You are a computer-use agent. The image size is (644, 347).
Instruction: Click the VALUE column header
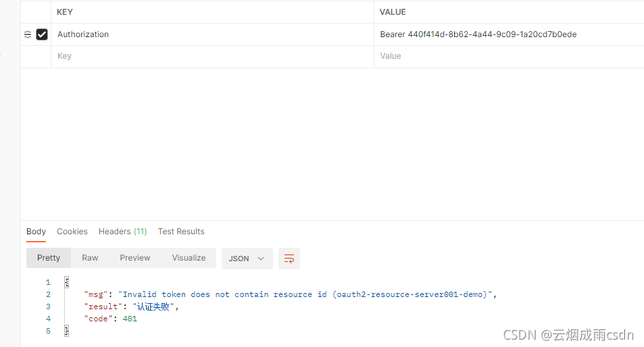[x=393, y=12]
